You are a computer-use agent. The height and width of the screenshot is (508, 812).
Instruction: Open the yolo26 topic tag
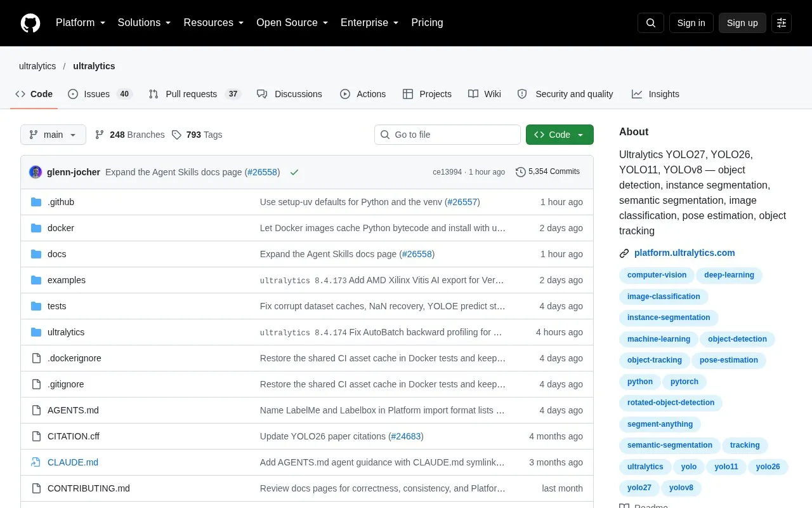[x=768, y=467]
